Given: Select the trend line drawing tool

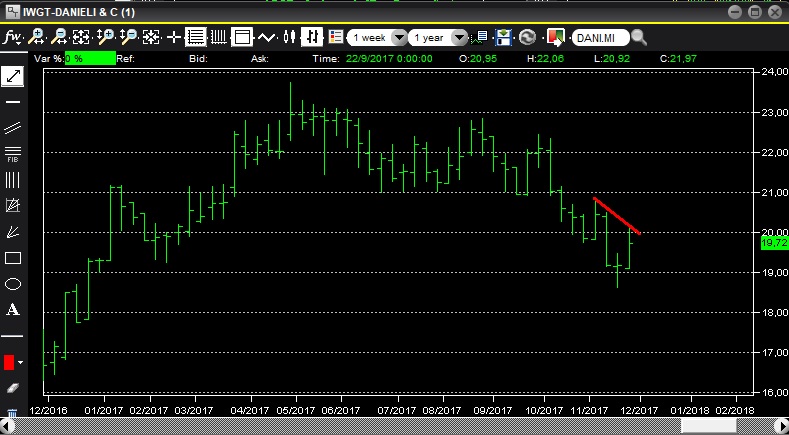Looking at the screenshot, I should coord(13,76).
